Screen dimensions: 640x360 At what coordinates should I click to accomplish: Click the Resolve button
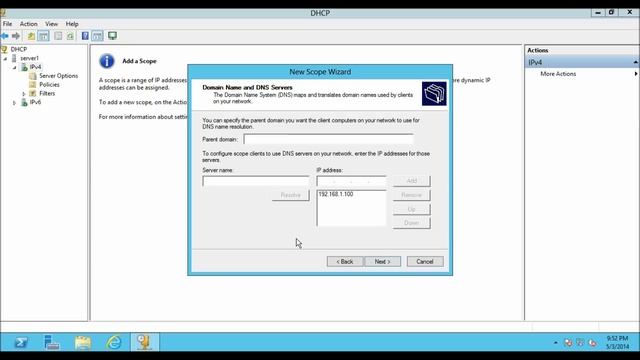pos(291,195)
